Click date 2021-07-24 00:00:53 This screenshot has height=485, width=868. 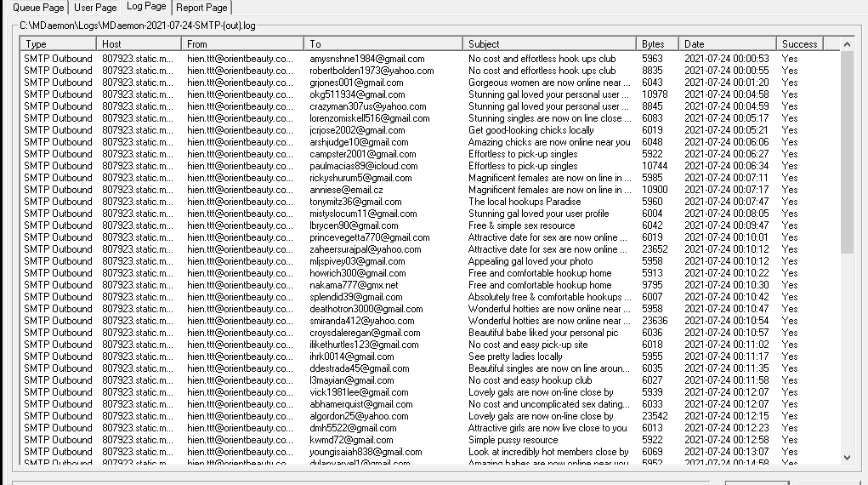tap(726, 59)
